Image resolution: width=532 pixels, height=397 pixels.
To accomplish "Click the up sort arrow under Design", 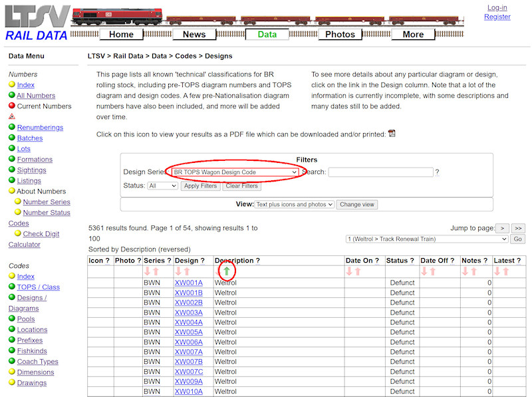I will [187, 271].
